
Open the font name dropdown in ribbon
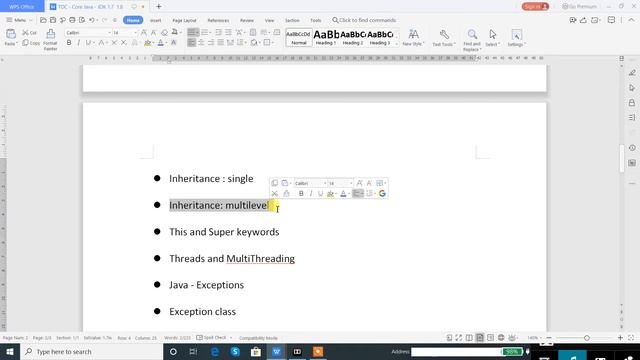point(109,33)
